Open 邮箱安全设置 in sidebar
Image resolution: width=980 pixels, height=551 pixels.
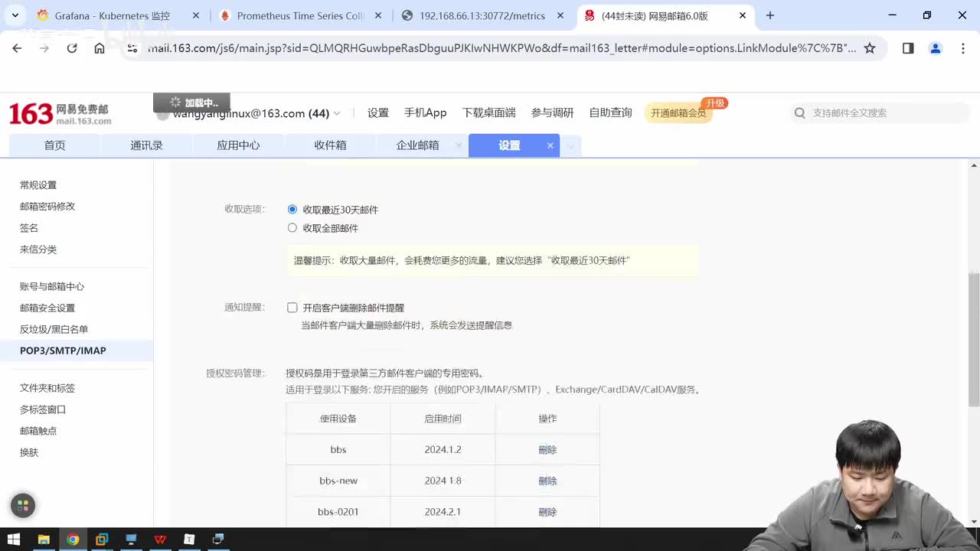tap(47, 308)
